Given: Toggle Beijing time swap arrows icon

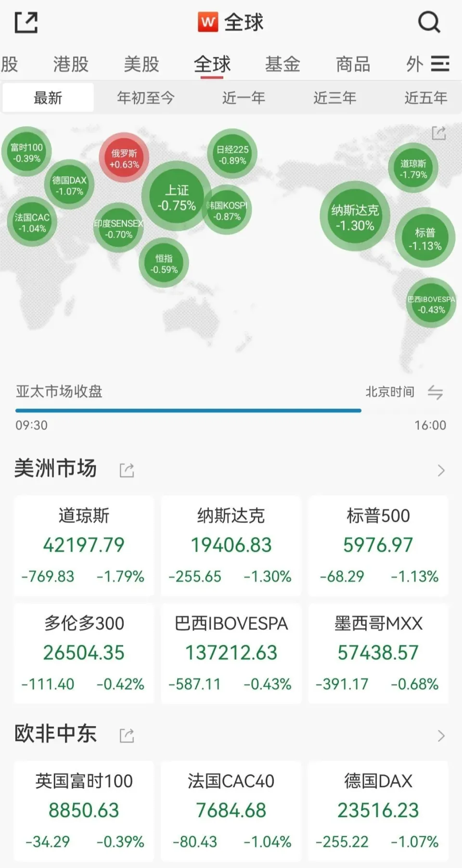Looking at the screenshot, I should pos(435,392).
